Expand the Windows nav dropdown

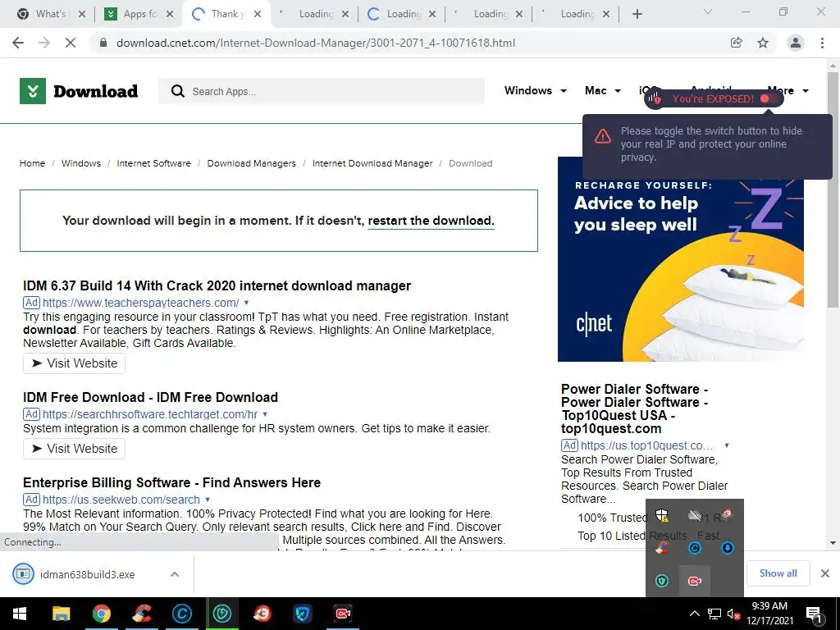tap(564, 91)
